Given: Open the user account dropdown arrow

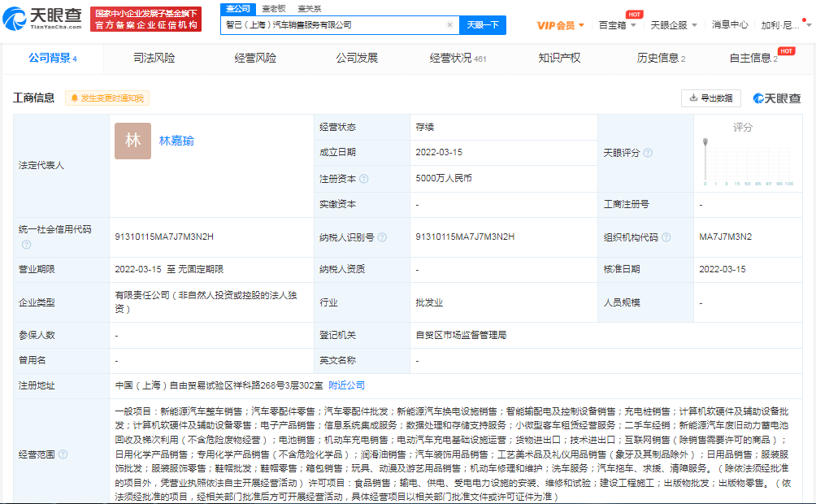Looking at the screenshot, I should coord(809,25).
